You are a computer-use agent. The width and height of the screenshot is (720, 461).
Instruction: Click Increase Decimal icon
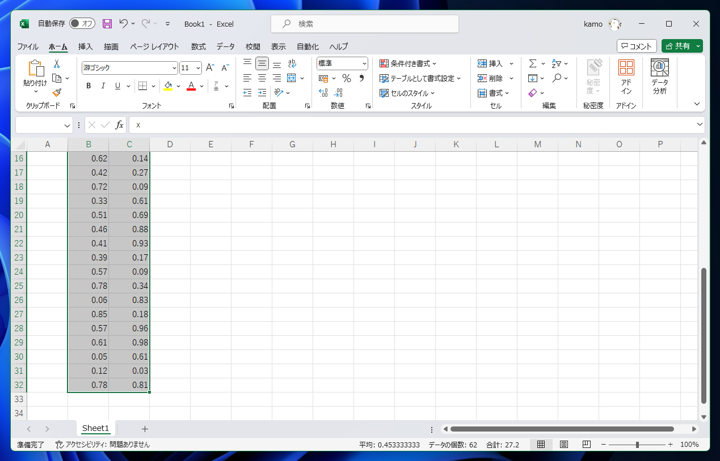[323, 93]
